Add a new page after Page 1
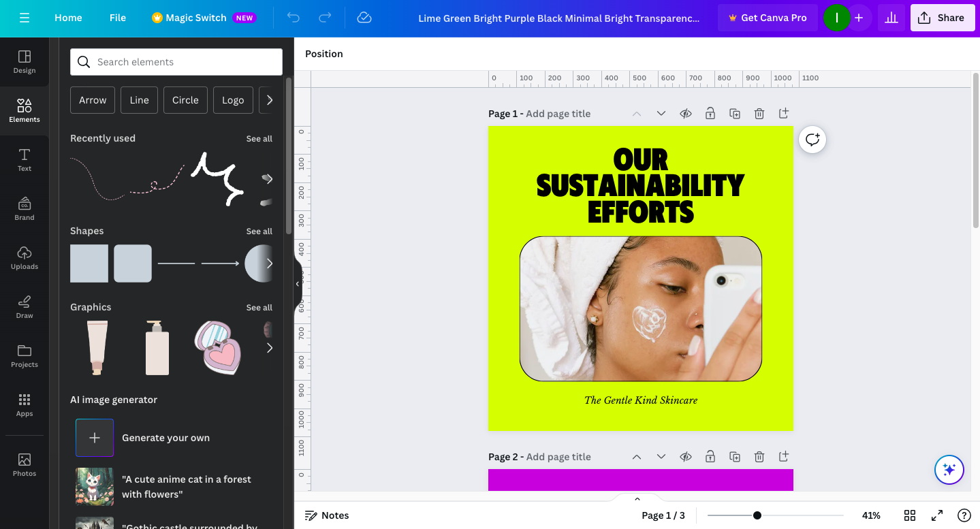 [784, 114]
